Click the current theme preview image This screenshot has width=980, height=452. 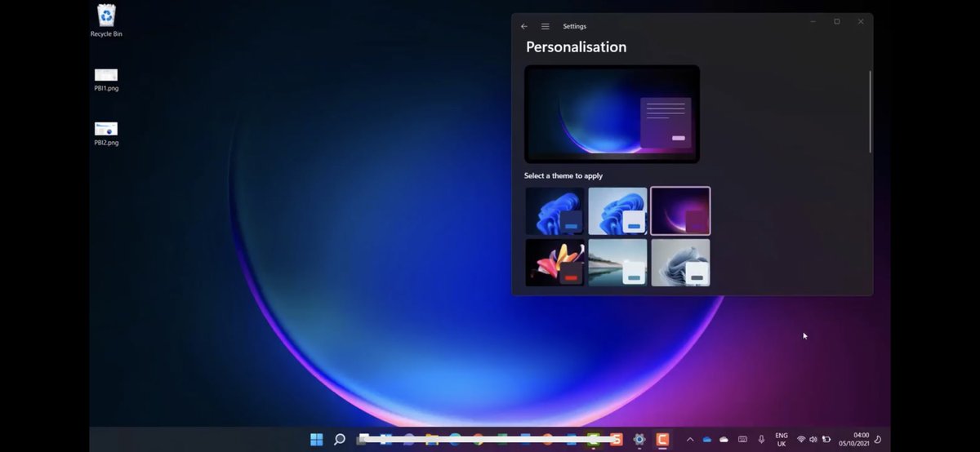(612, 114)
